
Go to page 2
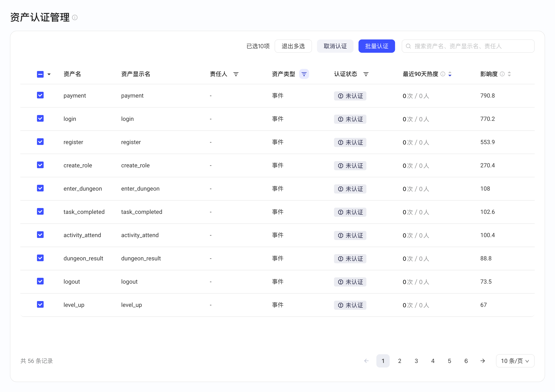tap(400, 361)
